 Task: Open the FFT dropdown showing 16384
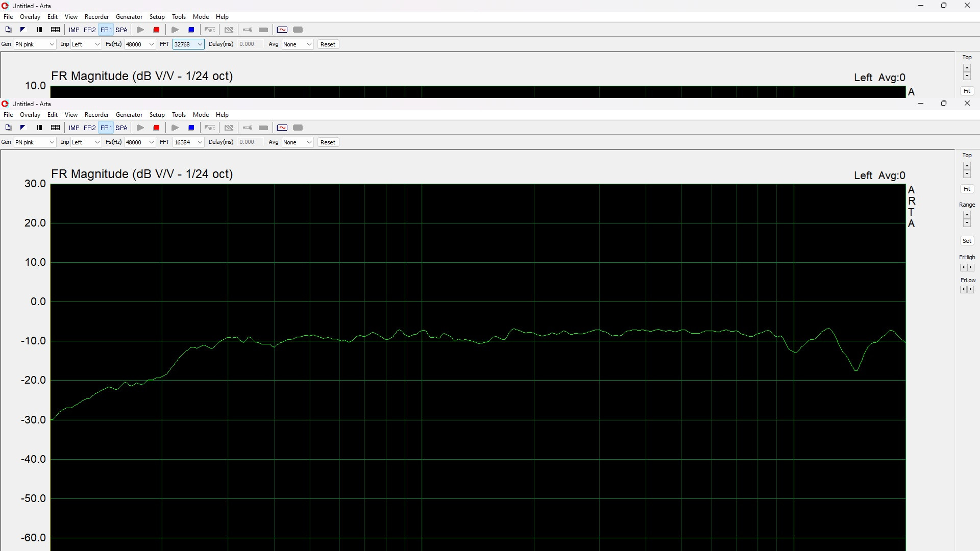188,142
